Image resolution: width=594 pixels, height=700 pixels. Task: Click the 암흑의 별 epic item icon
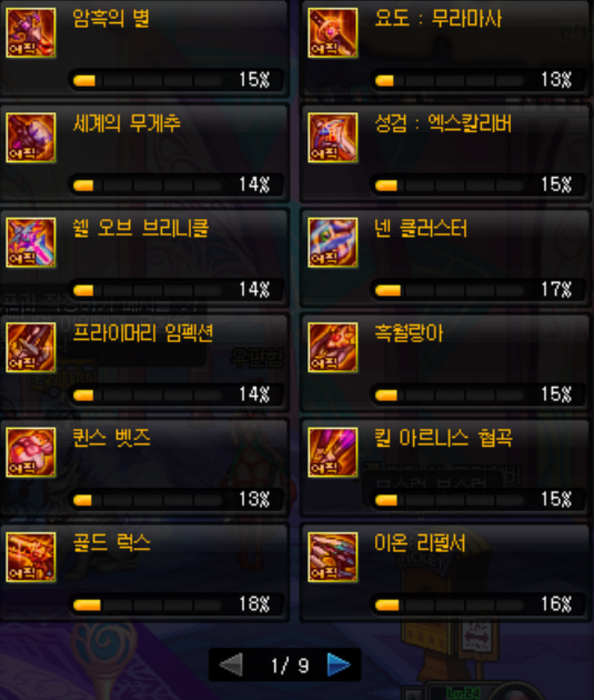click(x=31, y=33)
